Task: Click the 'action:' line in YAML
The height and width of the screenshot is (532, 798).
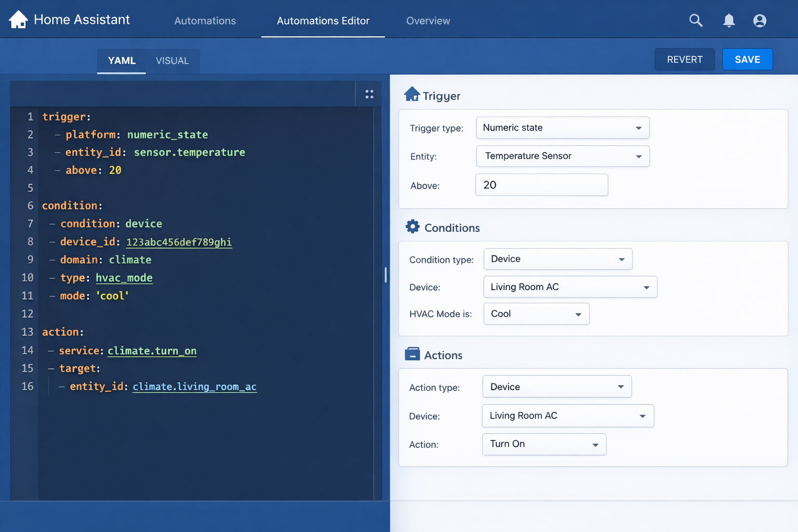Action: pyautogui.click(x=63, y=332)
